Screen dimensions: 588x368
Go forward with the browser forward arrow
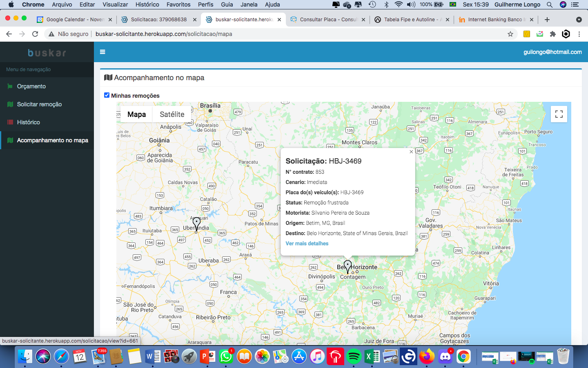click(x=22, y=34)
